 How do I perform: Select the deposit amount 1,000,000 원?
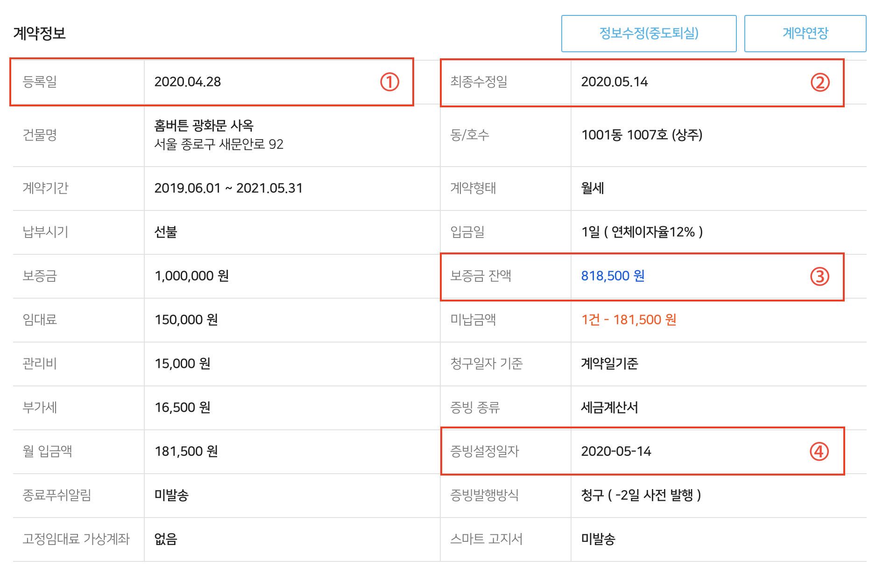(x=191, y=276)
